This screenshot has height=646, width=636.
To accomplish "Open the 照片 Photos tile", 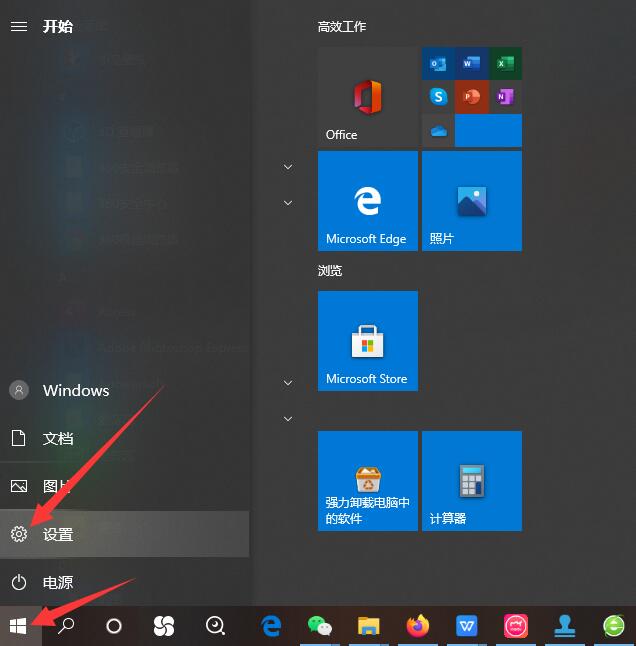I will tap(472, 201).
